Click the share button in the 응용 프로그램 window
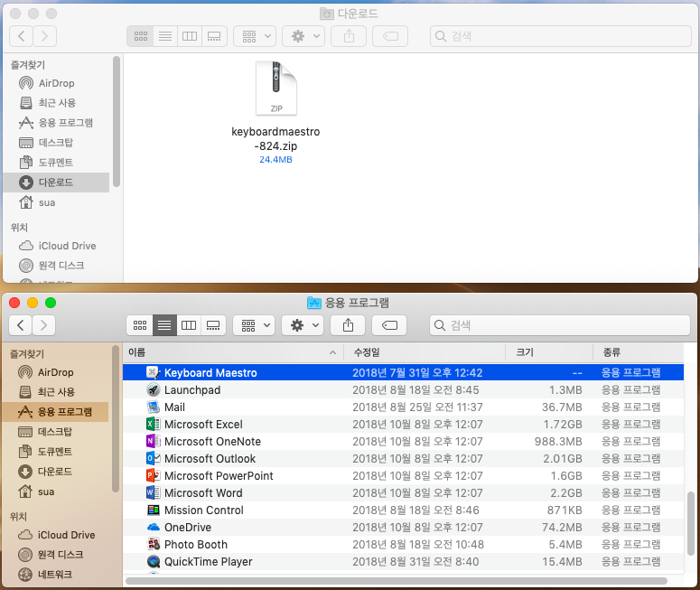Viewport: 700px width, 590px height. 348,325
